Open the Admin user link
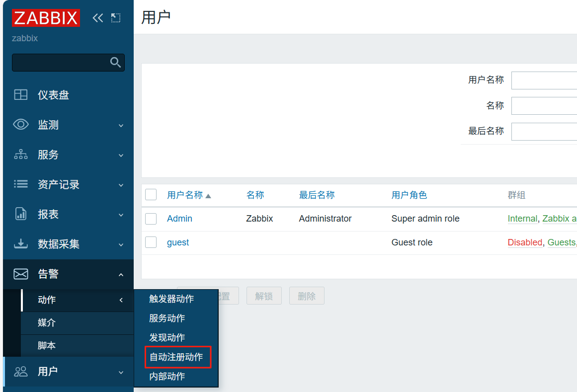The height and width of the screenshot is (392, 577). 179,219
